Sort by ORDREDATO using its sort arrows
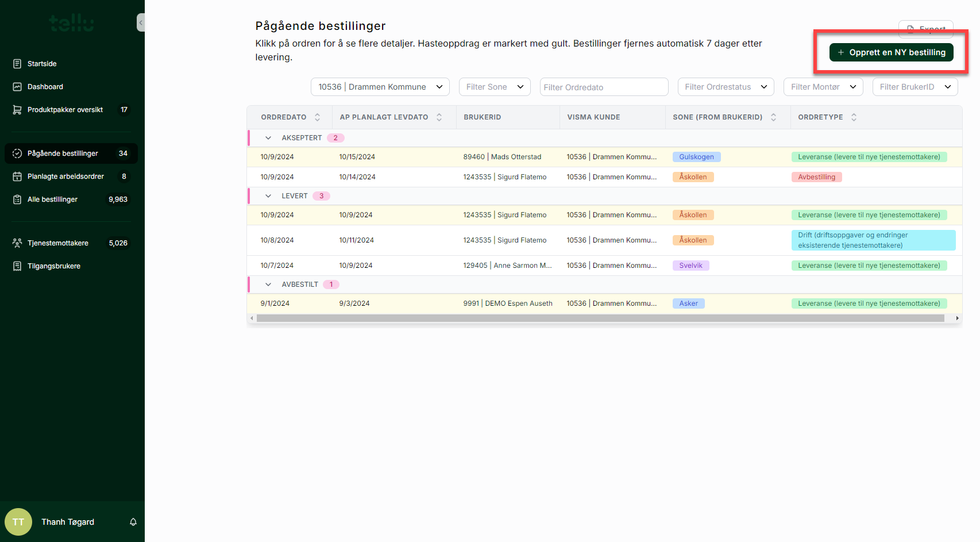Screen dimensions: 980x542 point(317,117)
